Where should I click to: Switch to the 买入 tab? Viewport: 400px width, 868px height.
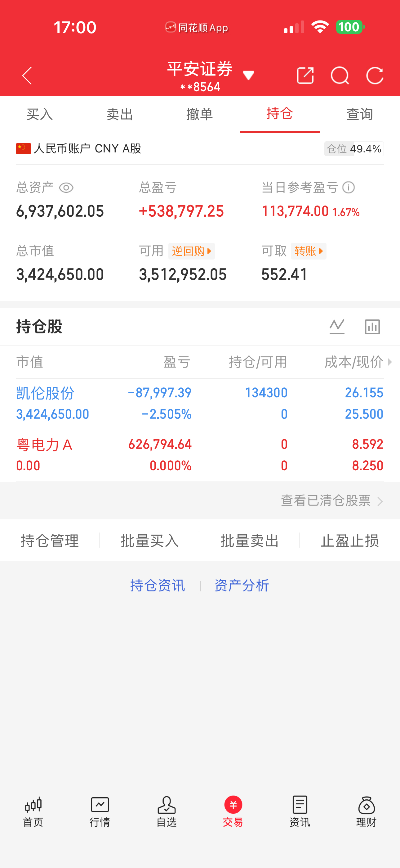coord(40,114)
